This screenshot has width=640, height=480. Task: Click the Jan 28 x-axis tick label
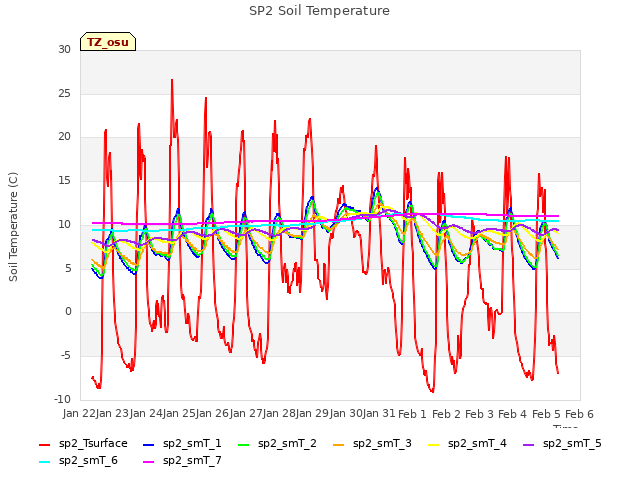coord(279,414)
